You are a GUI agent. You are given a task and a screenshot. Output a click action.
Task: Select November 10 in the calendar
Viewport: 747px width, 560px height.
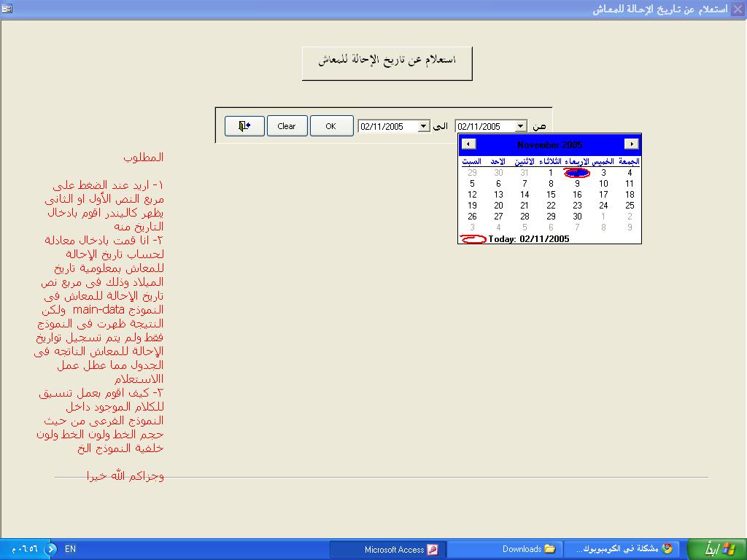(603, 184)
